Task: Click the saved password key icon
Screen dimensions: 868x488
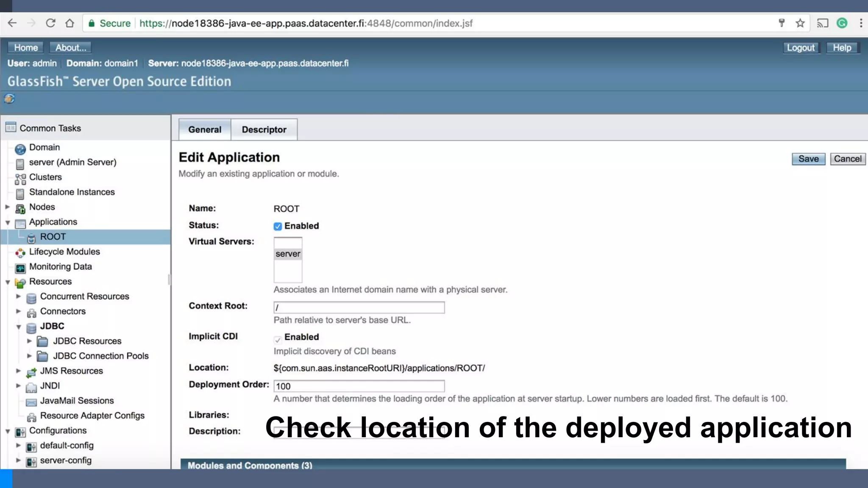Action: point(782,23)
